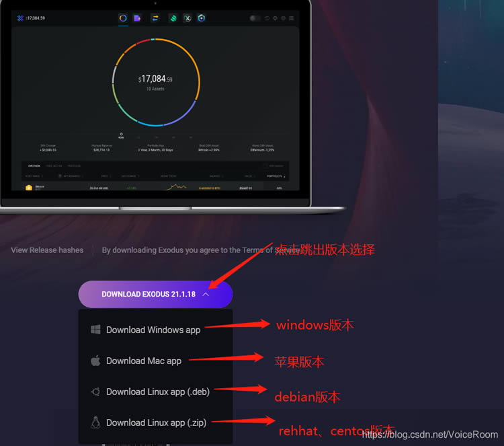Open the hexagon app icon in top bar

coord(201,18)
